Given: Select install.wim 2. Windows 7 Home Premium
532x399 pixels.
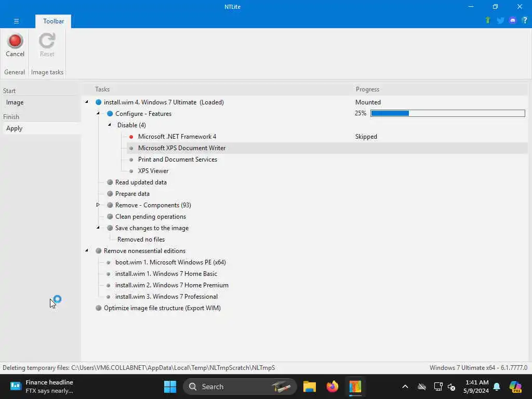Looking at the screenshot, I should coord(171,285).
